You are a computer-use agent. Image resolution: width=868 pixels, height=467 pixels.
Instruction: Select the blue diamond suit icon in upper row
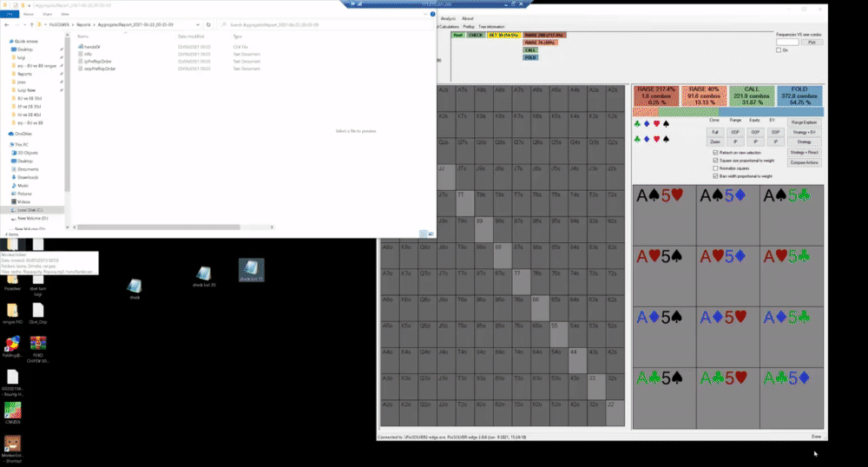(647, 124)
